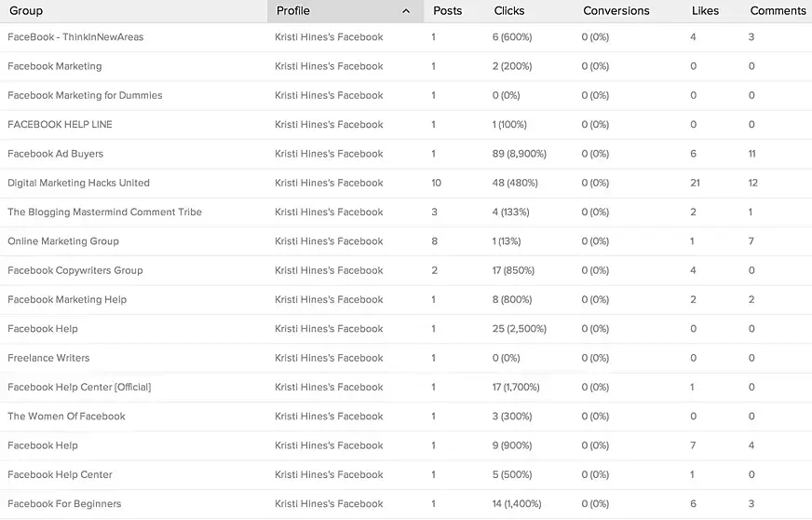Viewport: 812px width, 520px height.
Task: Select the 'FACEBOOK HELP LINE' group
Action: point(61,125)
